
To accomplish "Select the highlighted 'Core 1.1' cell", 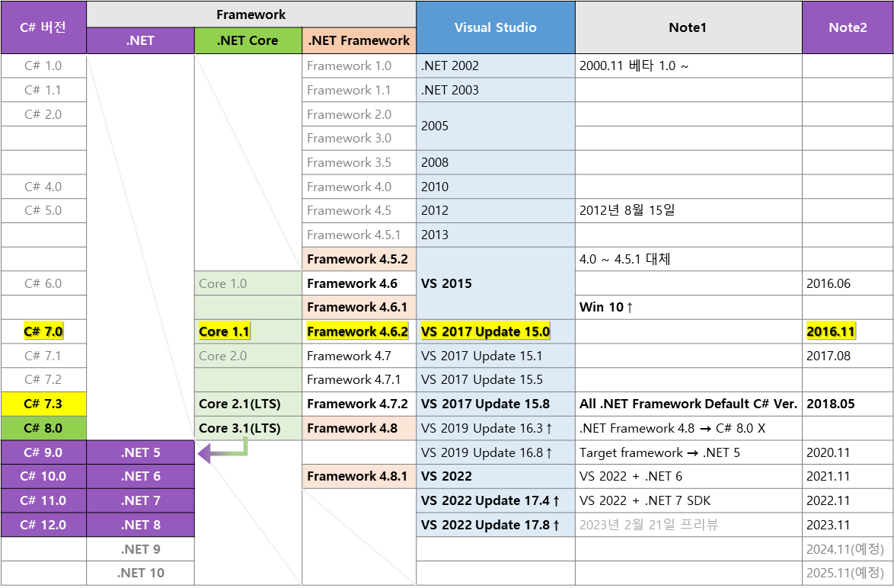I will 248,331.
